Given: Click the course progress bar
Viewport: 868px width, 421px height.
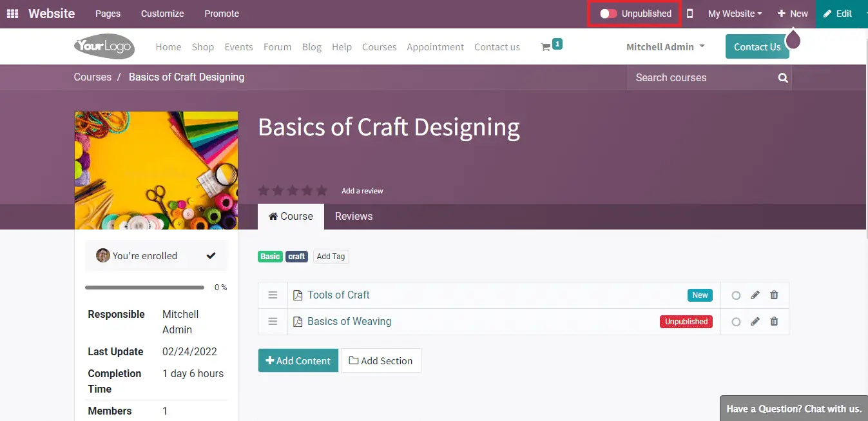Looking at the screenshot, I should [x=144, y=288].
